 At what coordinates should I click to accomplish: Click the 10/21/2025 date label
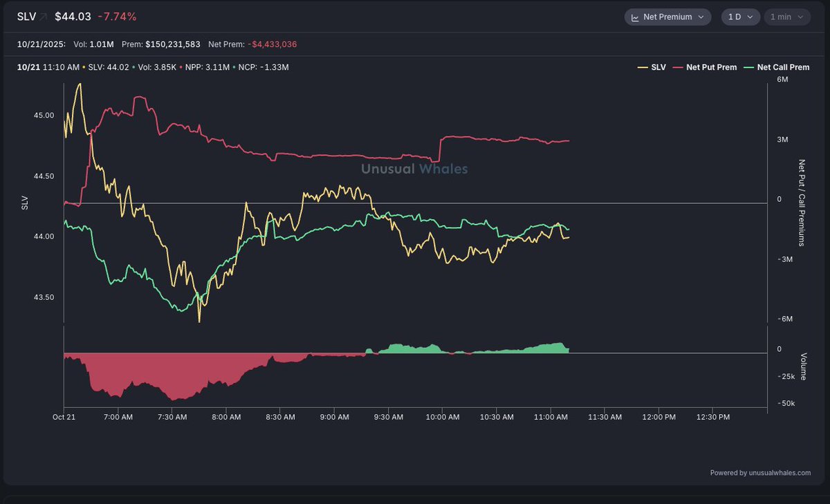pos(41,44)
